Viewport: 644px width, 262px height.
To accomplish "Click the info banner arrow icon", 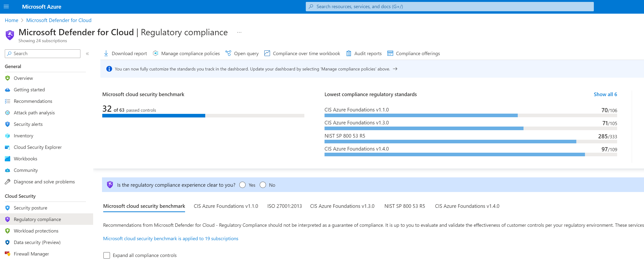I will (x=395, y=69).
